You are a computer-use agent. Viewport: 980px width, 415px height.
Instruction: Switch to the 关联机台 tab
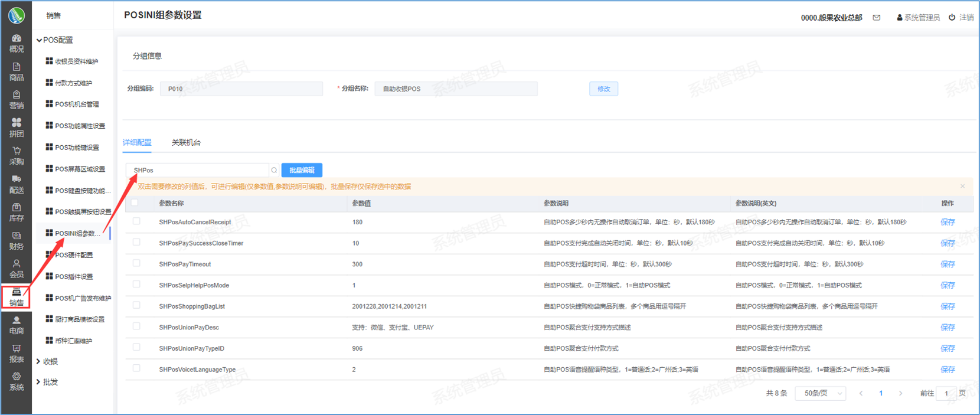186,142
